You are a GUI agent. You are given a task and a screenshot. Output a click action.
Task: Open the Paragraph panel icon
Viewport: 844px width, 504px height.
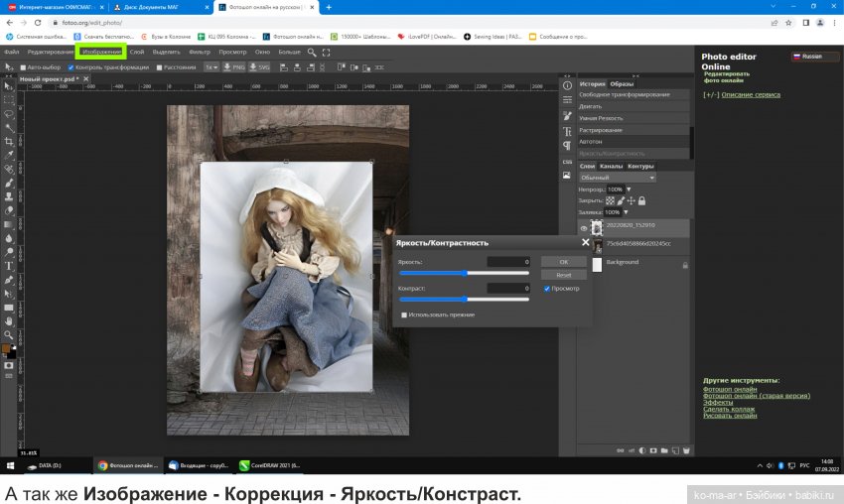[x=567, y=146]
